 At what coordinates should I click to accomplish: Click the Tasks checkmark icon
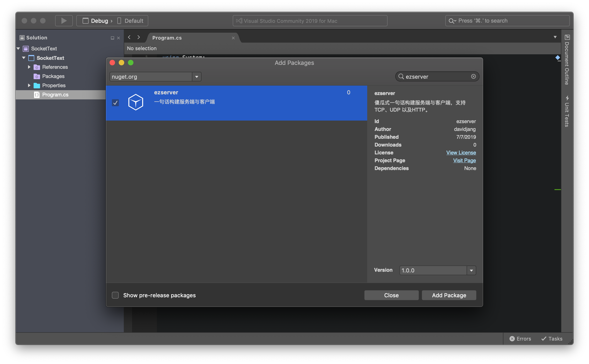543,339
